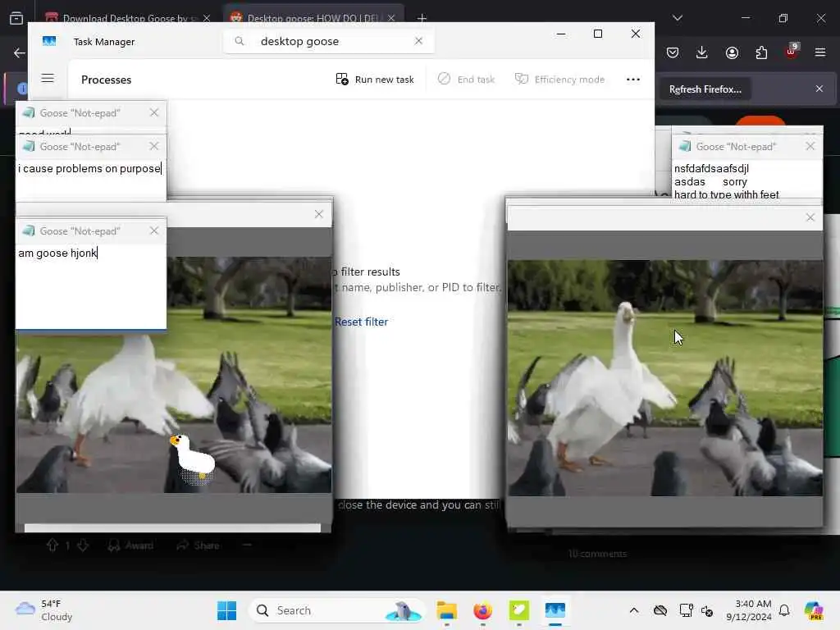The image size is (840, 630).
Task: Click the Award button on the post
Action: (x=130, y=546)
